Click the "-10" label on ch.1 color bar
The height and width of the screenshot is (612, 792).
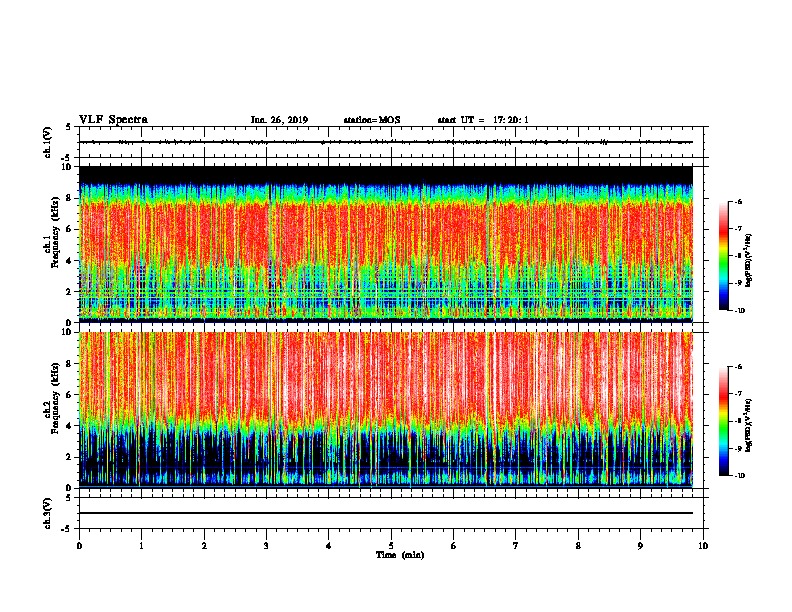point(740,311)
